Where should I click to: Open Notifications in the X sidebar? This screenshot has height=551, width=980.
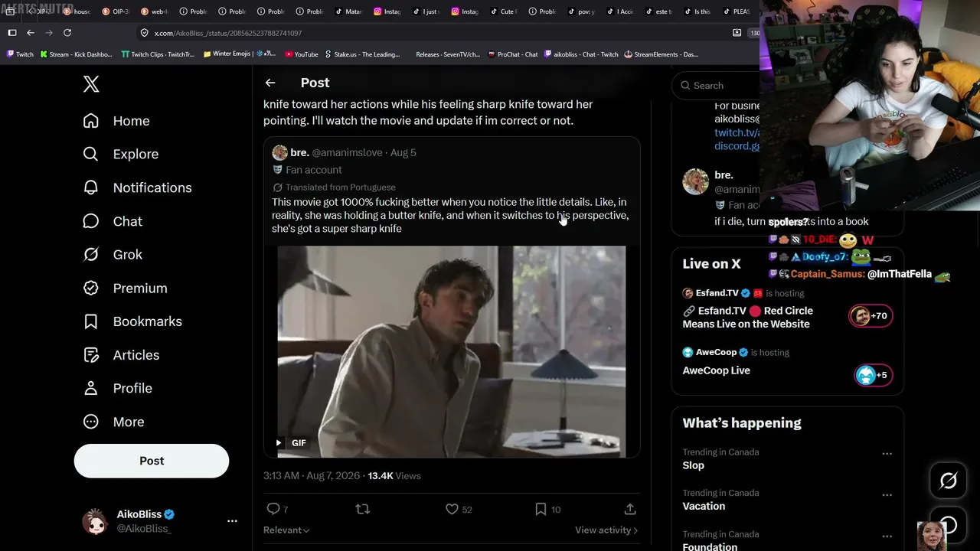pos(137,187)
